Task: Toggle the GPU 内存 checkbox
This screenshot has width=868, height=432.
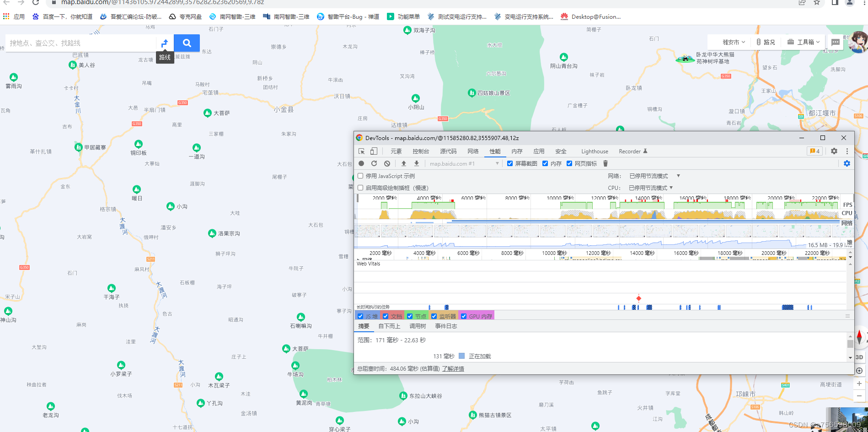Action: click(x=464, y=316)
